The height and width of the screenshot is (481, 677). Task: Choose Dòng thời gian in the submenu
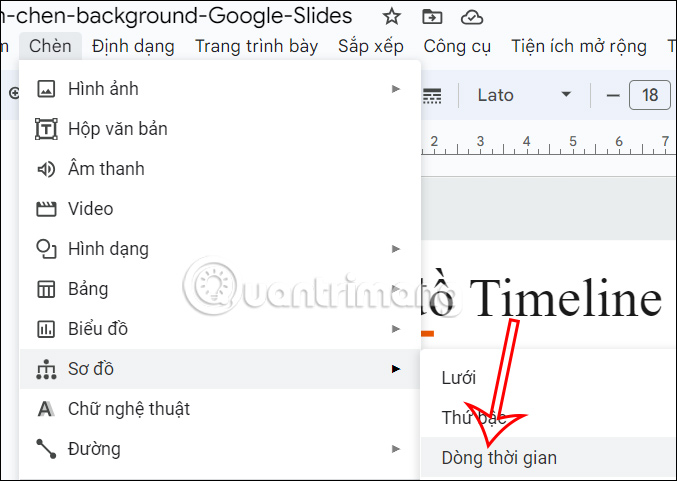coord(549,458)
